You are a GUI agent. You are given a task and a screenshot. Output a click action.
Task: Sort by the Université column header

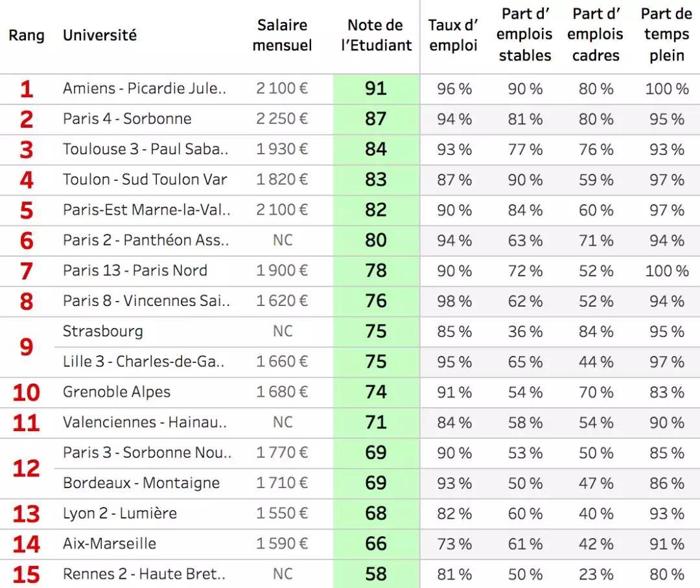click(x=99, y=35)
